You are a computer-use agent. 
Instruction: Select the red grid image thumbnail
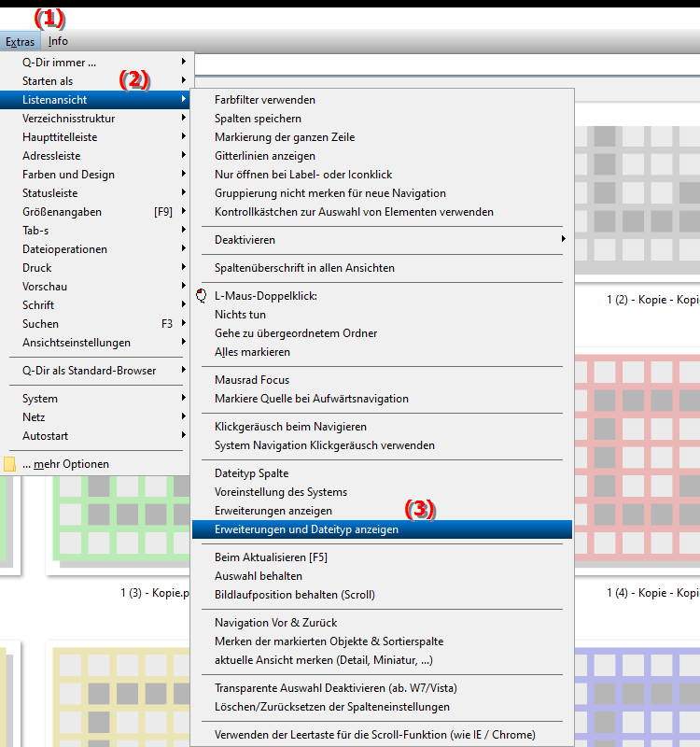[637, 460]
